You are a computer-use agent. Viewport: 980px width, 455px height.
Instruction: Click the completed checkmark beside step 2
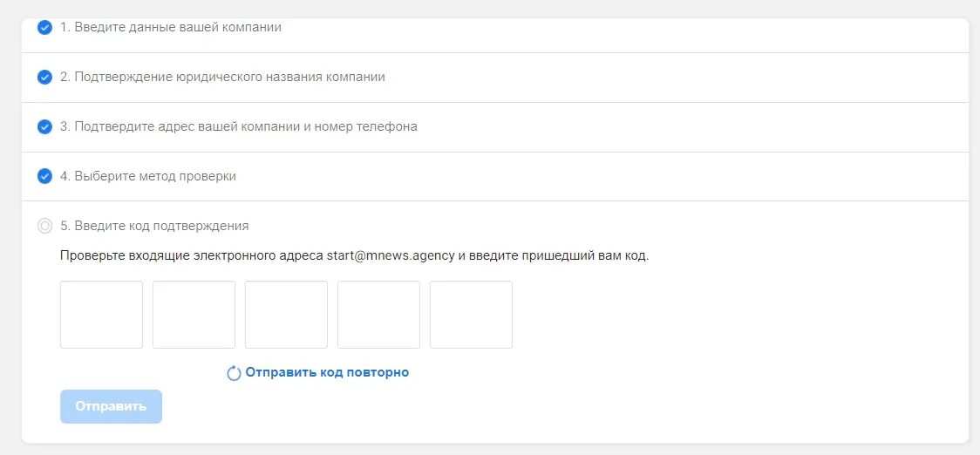tap(44, 77)
